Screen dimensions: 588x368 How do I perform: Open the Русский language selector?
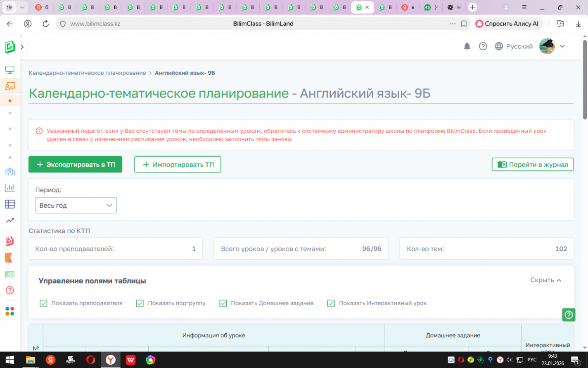514,46
